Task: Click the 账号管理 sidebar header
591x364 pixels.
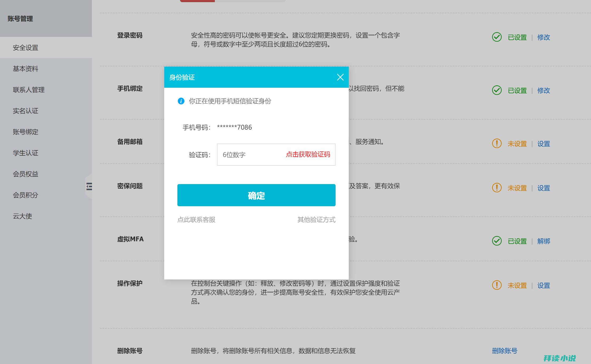Action: point(20,19)
